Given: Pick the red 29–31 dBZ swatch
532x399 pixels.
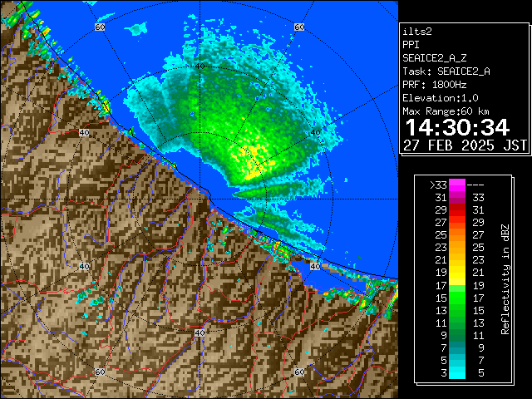Looking at the screenshot, I should click(457, 210).
